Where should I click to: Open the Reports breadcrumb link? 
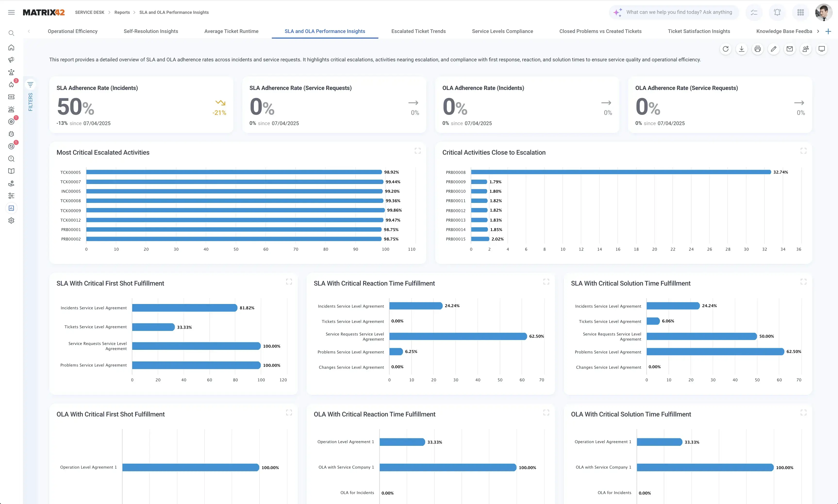122,12
